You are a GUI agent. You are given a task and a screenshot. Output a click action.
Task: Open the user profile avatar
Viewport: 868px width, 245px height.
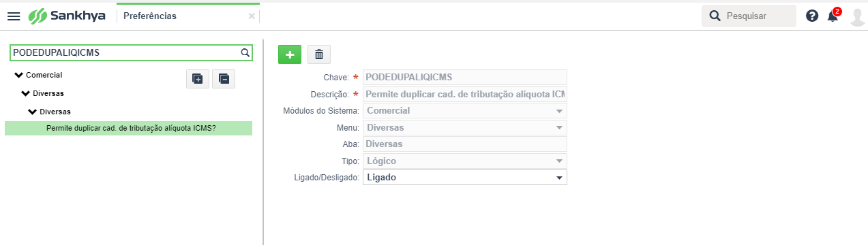point(858,16)
